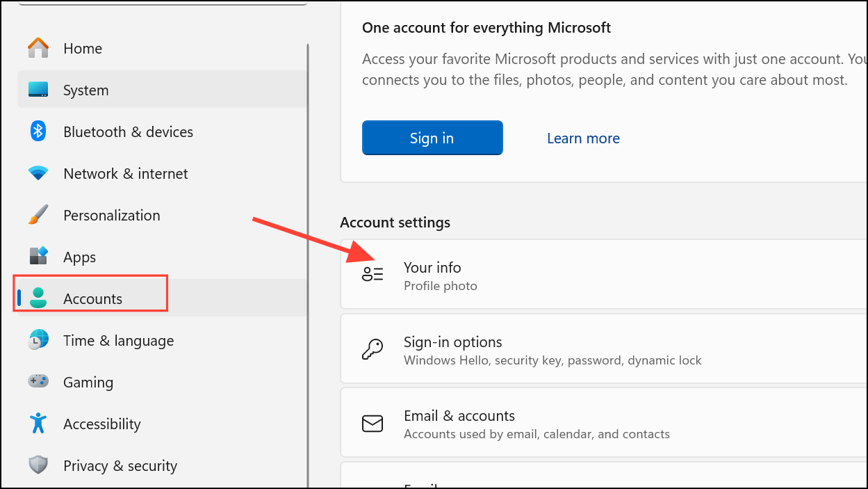Open the Sign-in options title

(x=453, y=342)
